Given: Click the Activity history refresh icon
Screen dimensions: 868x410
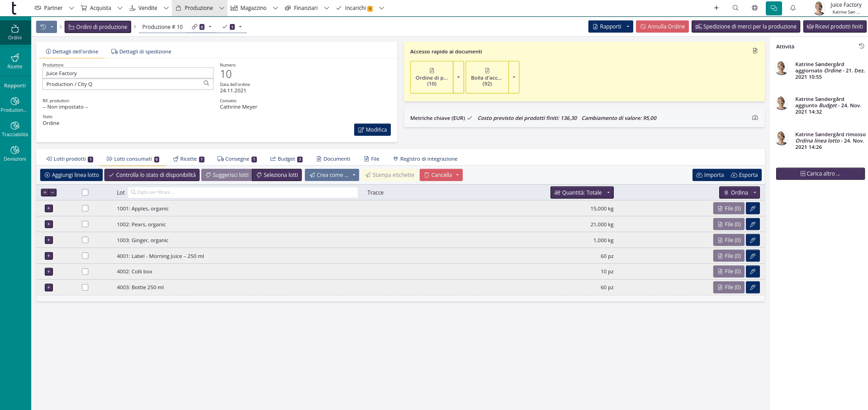Looking at the screenshot, I should (861, 46).
